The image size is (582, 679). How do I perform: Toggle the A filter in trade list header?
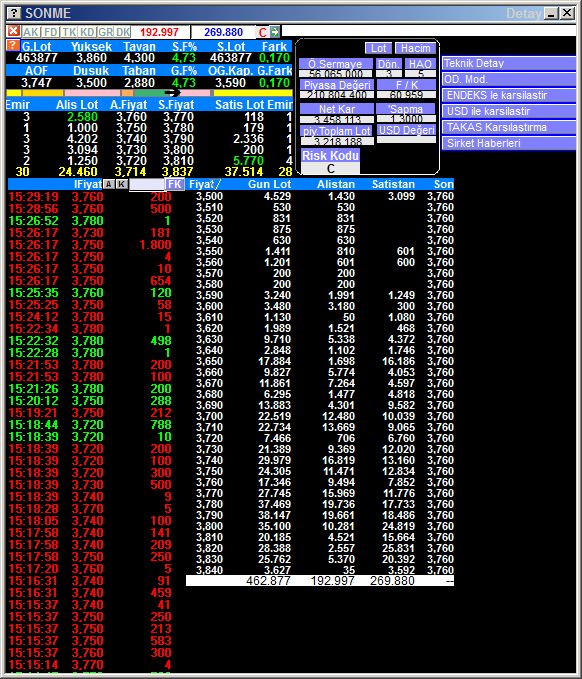pyautogui.click(x=109, y=184)
